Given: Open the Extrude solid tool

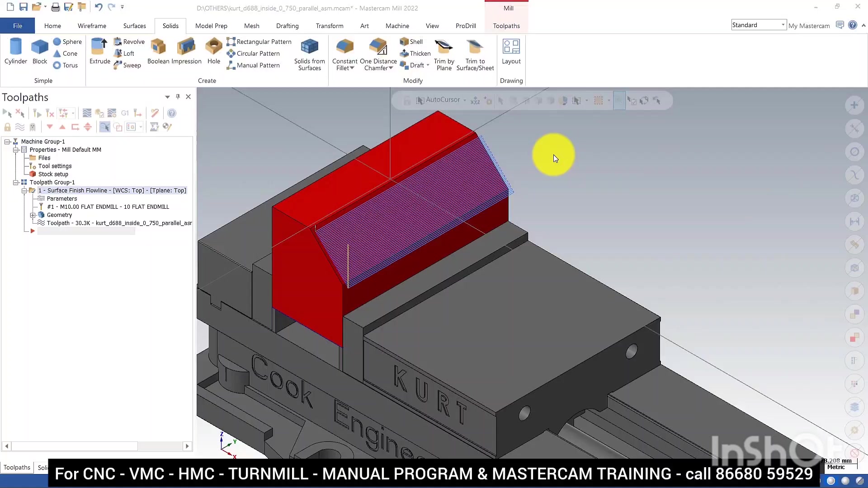Looking at the screenshot, I should [99, 52].
